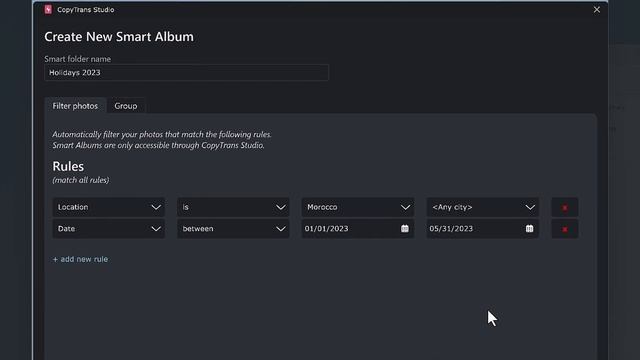Click the 'CopyTrans Studio' window title text
Image resolution: width=640 pixels, height=360 pixels.
(86, 9)
